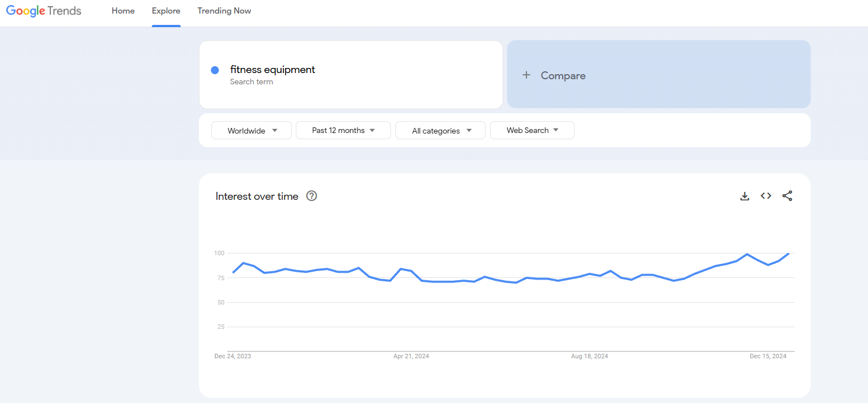Open the Web Search type dropdown

[x=532, y=130]
